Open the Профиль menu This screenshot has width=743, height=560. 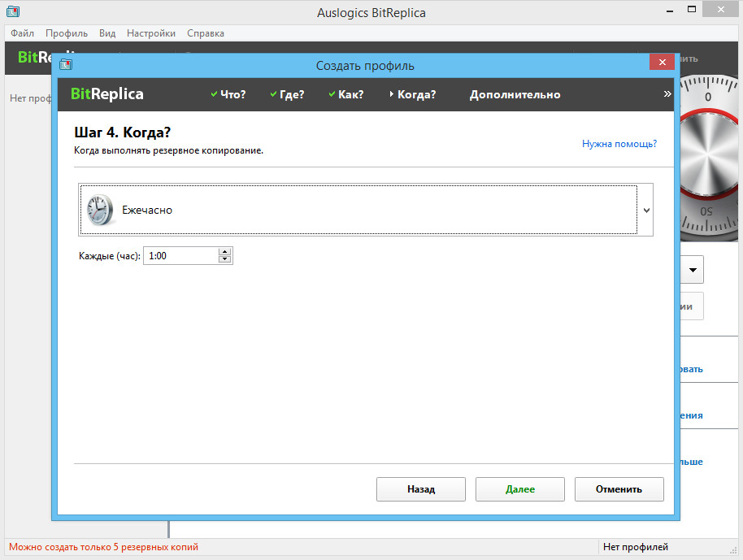point(67,33)
